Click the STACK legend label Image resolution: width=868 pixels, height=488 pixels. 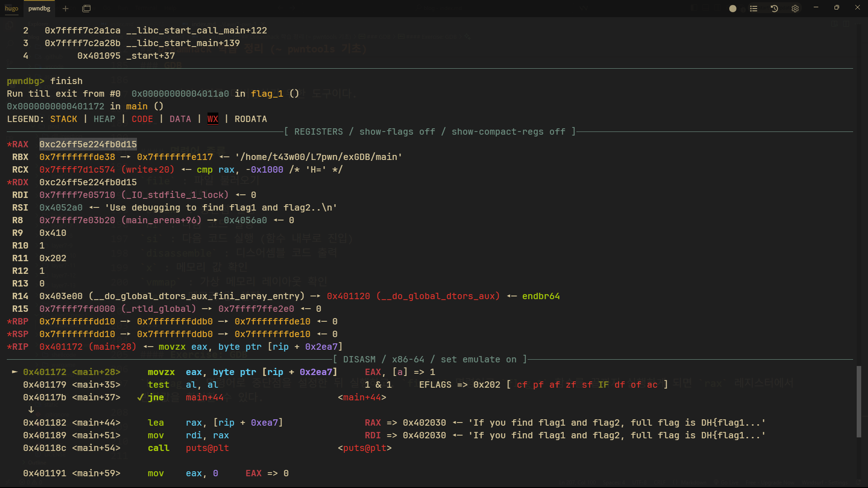[x=64, y=119]
